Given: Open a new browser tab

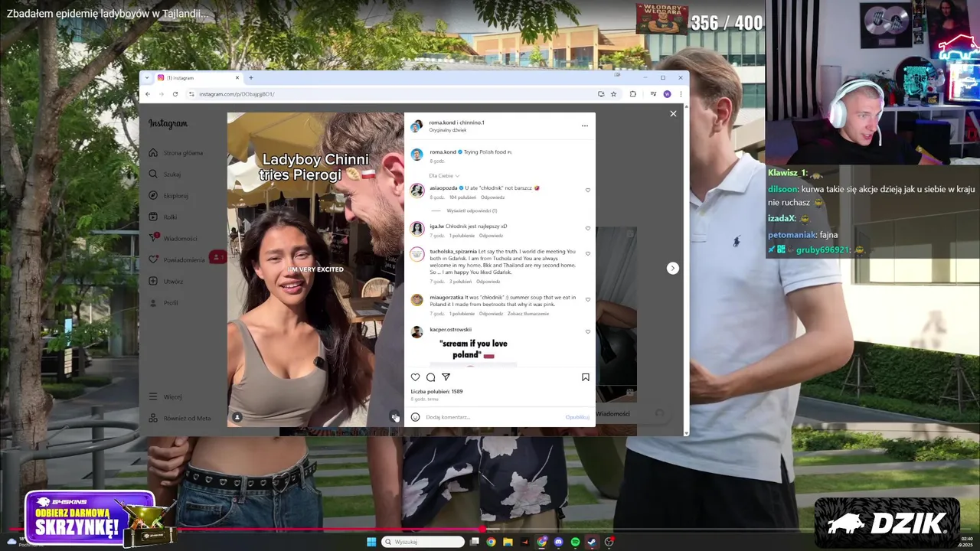Looking at the screenshot, I should tap(250, 78).
